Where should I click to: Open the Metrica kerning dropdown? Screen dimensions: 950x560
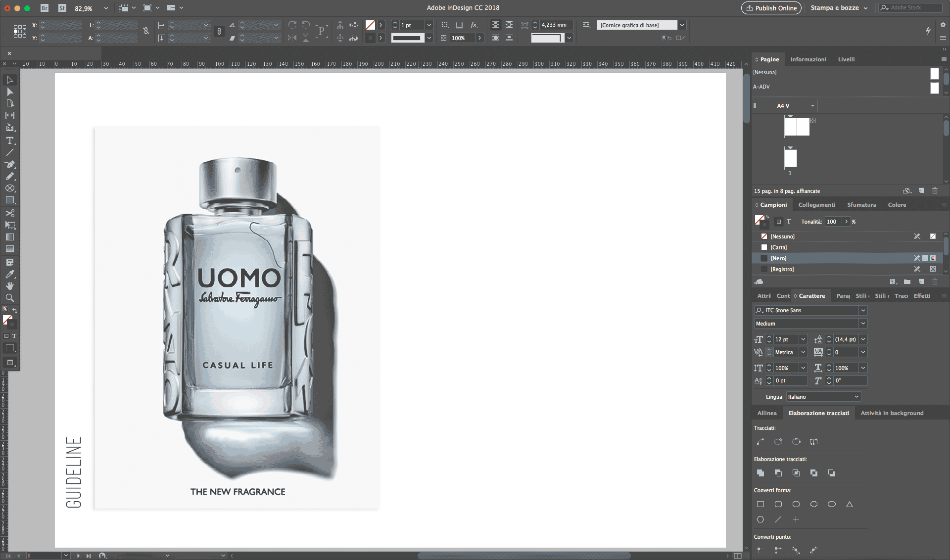pyautogui.click(x=804, y=352)
